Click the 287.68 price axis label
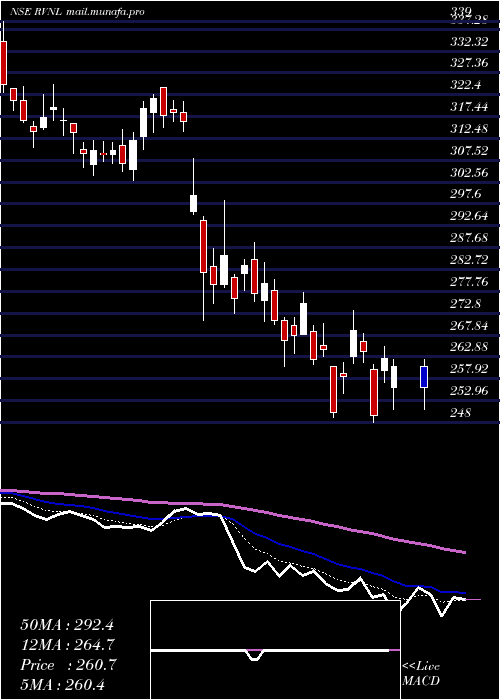 [469, 238]
